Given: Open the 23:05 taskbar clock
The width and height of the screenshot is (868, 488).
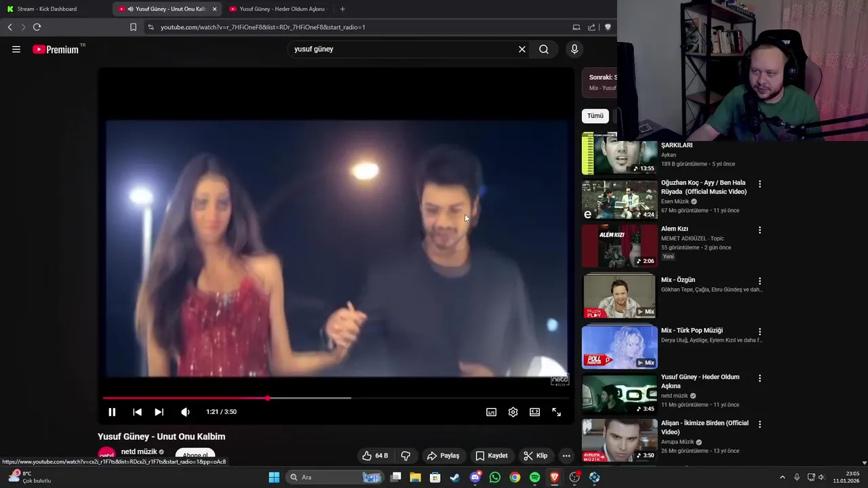Looking at the screenshot, I should point(846,477).
